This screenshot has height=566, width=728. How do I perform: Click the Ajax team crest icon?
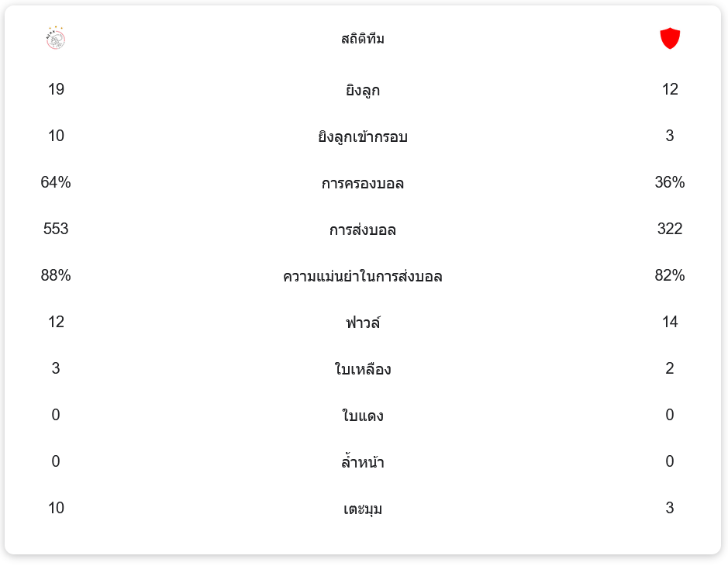pyautogui.click(x=56, y=38)
